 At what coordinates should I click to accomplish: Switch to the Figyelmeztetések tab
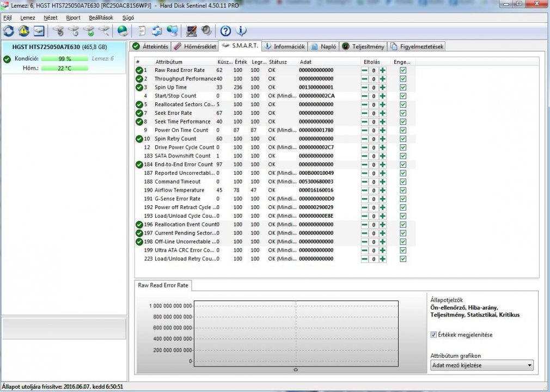(417, 46)
